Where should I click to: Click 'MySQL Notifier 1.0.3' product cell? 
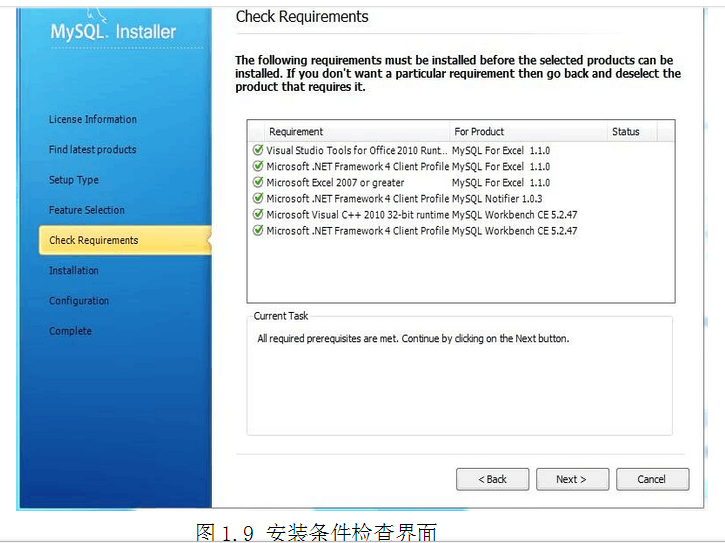pos(497,198)
